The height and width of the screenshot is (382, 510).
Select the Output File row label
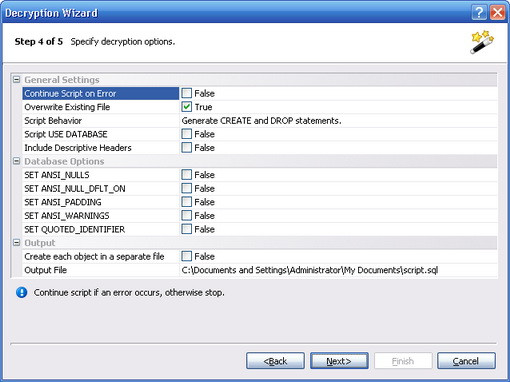(x=46, y=270)
